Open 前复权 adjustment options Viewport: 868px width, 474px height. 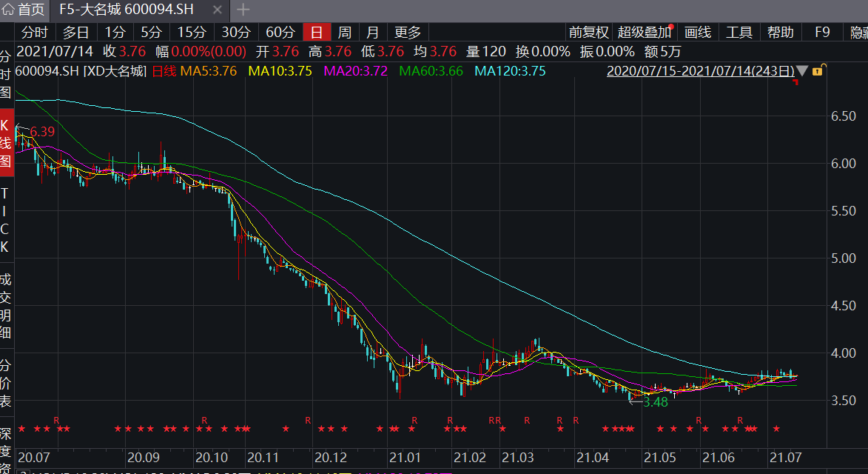[588, 33]
